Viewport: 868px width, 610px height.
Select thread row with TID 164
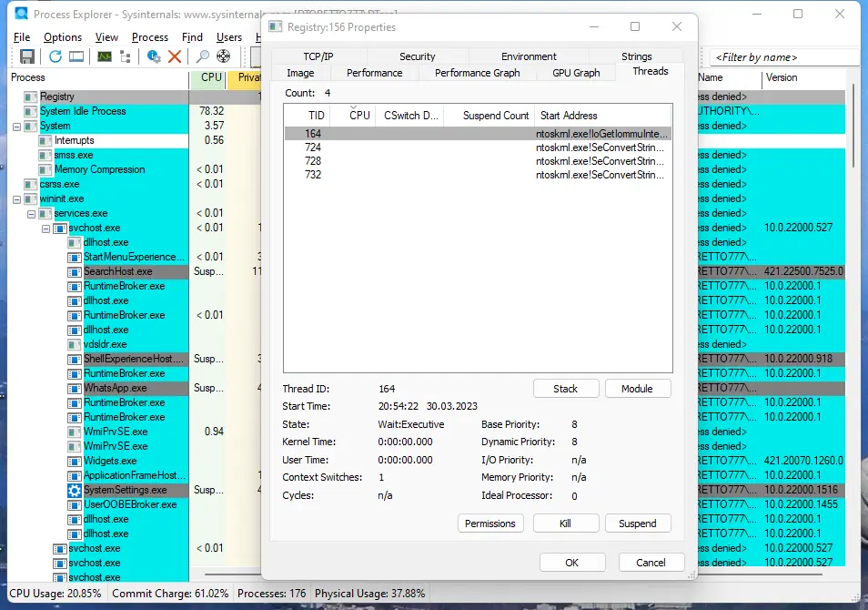pos(478,134)
